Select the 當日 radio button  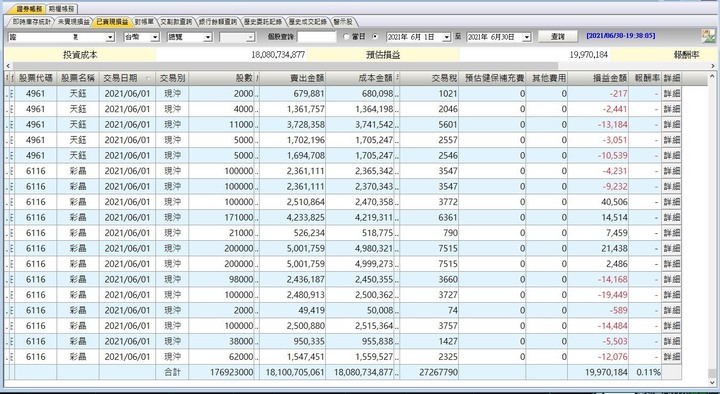(346, 37)
